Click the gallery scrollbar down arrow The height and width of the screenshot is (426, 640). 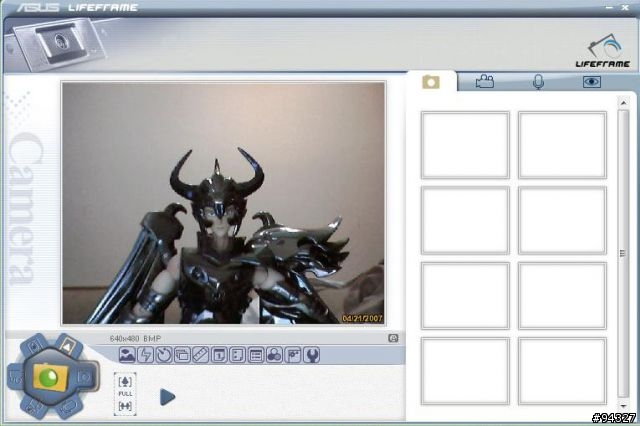pos(623,406)
